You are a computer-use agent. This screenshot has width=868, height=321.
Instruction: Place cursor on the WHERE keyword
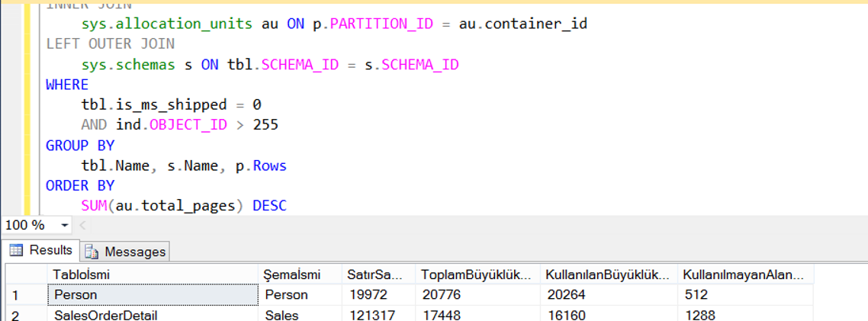pos(67,85)
